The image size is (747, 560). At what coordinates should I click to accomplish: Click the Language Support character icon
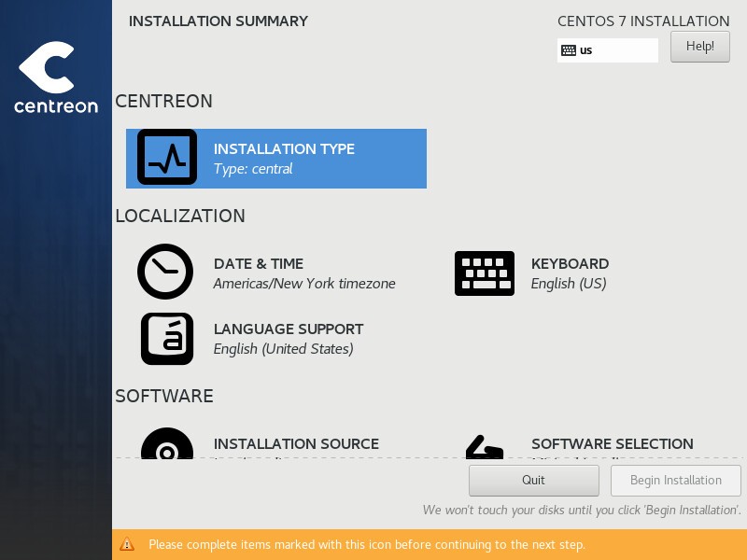(165, 338)
